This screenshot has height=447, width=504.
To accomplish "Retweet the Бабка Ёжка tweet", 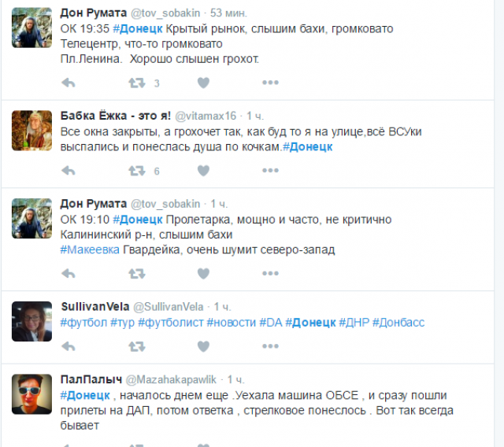I will [x=137, y=171].
